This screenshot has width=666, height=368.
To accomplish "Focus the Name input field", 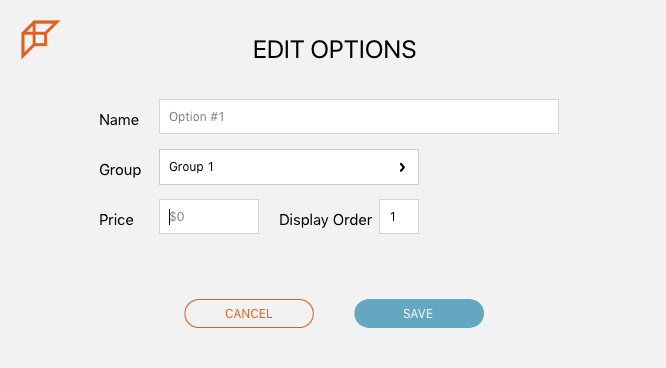I will pyautogui.click(x=359, y=116).
